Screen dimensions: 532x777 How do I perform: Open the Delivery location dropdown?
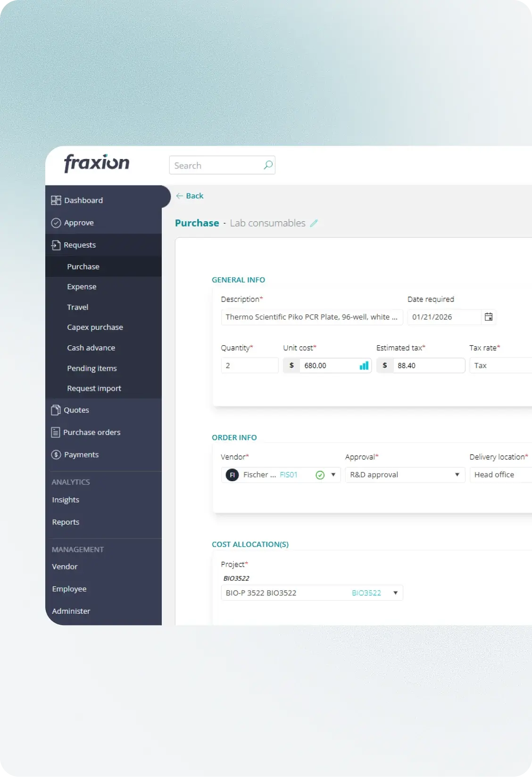coord(501,475)
